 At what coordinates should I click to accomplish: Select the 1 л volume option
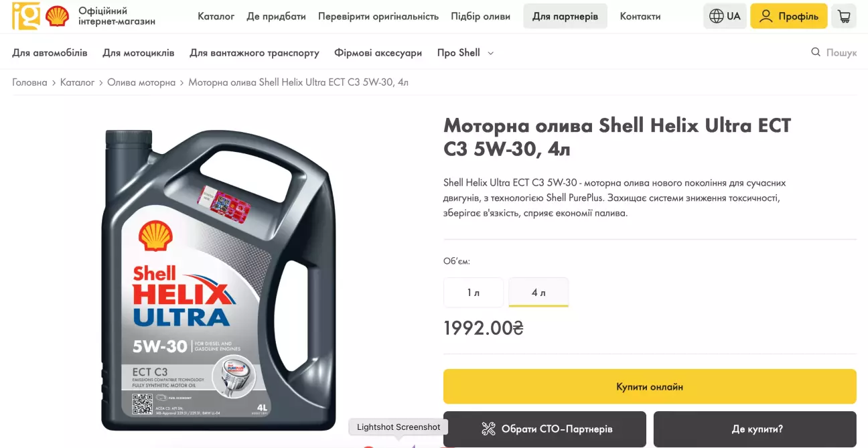click(x=474, y=293)
